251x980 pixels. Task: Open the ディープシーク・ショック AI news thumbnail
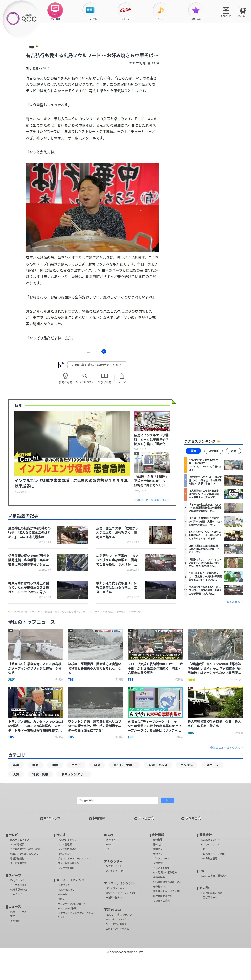(x=155, y=702)
